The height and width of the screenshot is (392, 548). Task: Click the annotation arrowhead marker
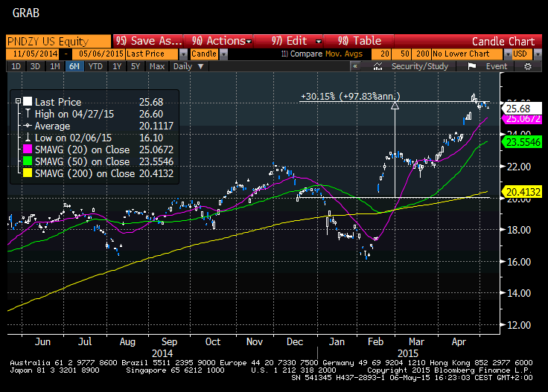395,106
